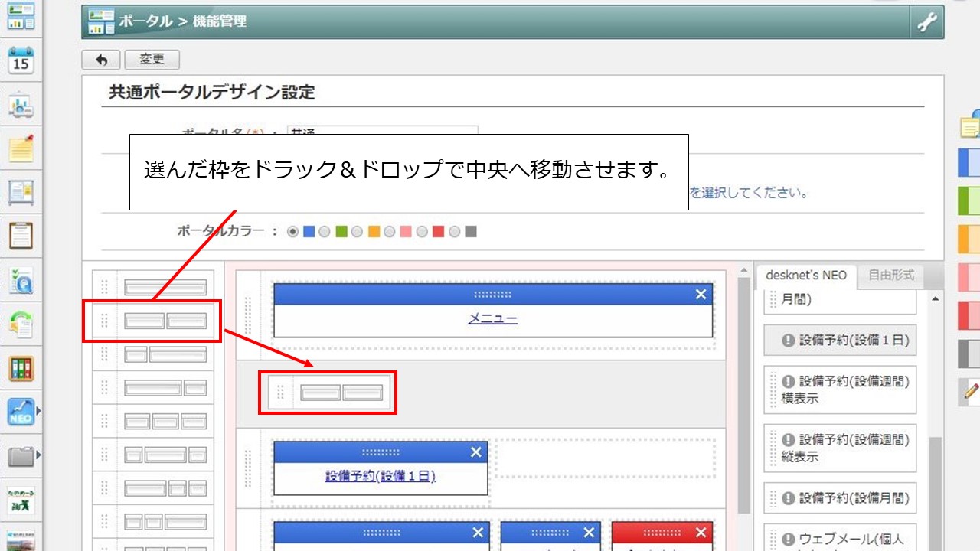The height and width of the screenshot is (551, 980).
Task: Open the green circular arrow document icon
Action: pos(21,324)
